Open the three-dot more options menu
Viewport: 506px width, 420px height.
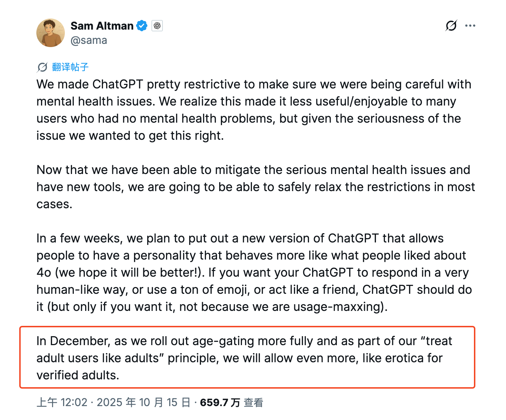(x=470, y=26)
